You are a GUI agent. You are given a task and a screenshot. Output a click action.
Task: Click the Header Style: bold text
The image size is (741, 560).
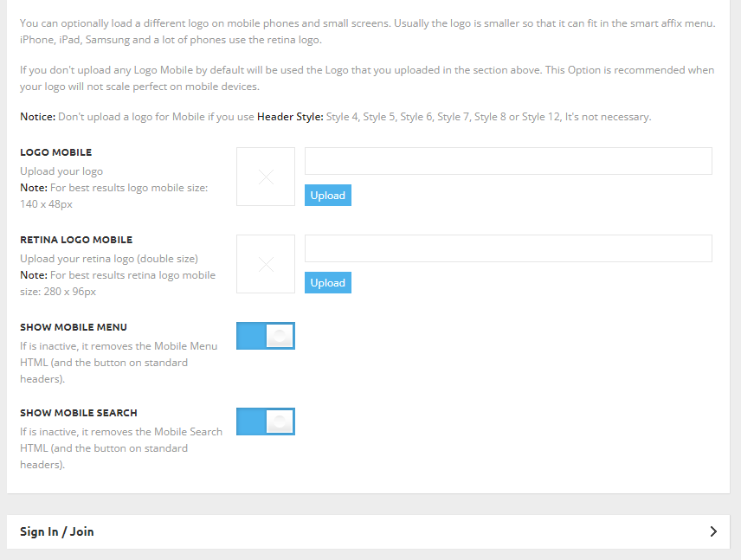point(290,117)
